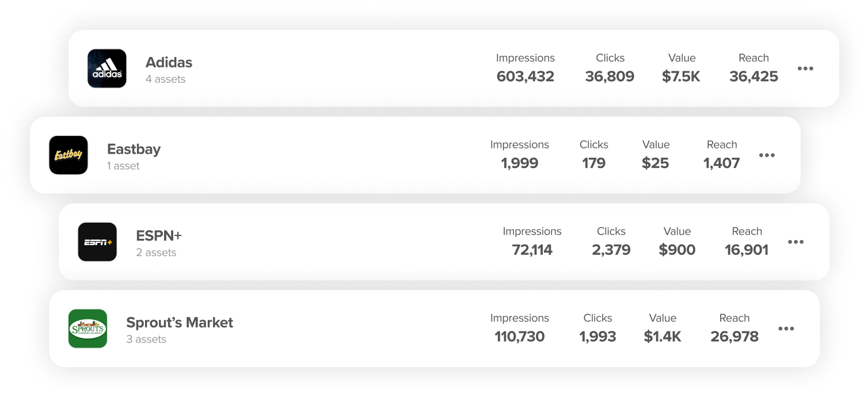Open the ESPN+ sponsor title
The width and height of the screenshot is (868, 396).
159,235
